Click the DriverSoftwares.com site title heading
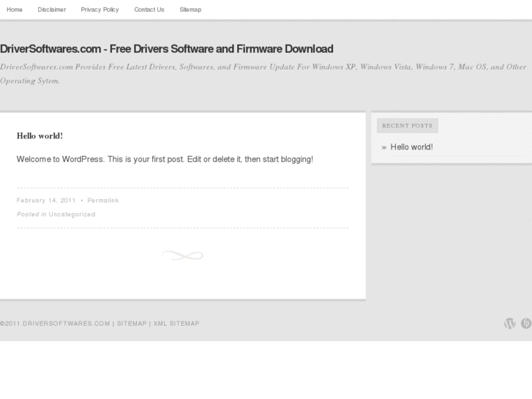 click(x=167, y=49)
